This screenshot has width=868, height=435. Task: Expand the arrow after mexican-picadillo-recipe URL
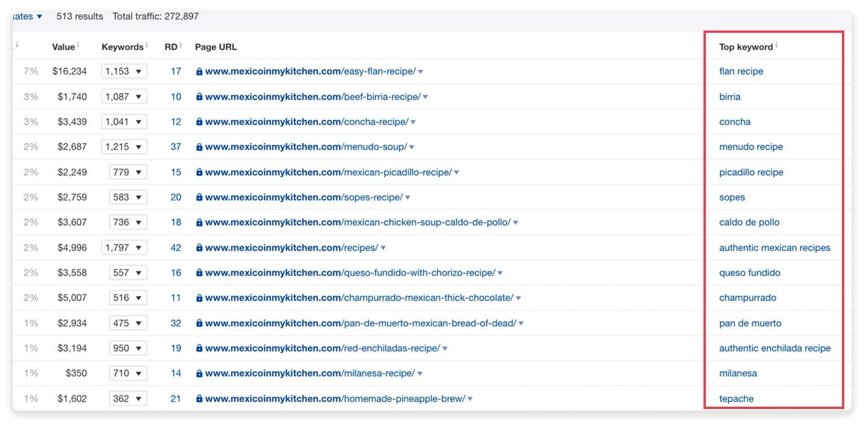(x=457, y=173)
